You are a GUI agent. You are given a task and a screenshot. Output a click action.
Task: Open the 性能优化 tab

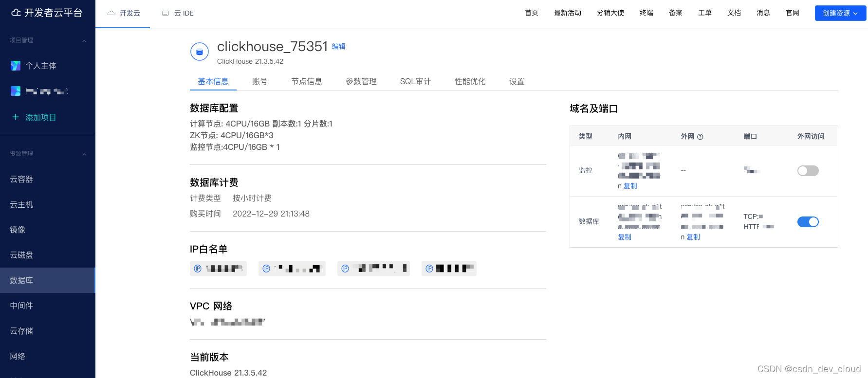point(470,81)
